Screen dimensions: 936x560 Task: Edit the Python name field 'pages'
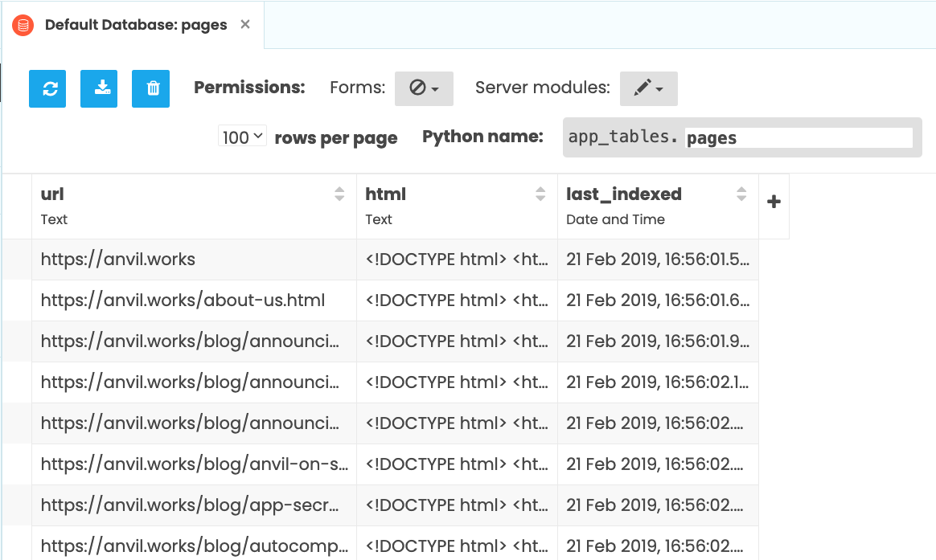click(798, 137)
